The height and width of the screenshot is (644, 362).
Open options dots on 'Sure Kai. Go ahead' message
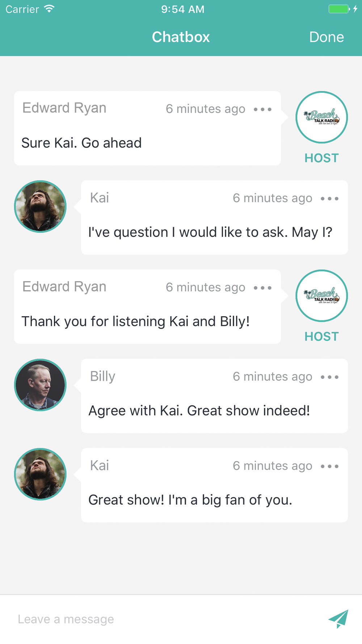[x=262, y=109]
